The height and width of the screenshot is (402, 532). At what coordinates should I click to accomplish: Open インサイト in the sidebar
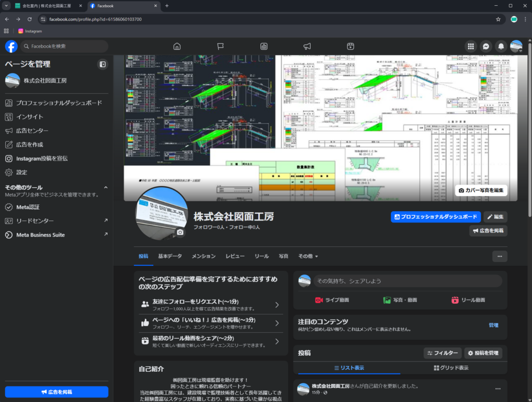(x=30, y=117)
